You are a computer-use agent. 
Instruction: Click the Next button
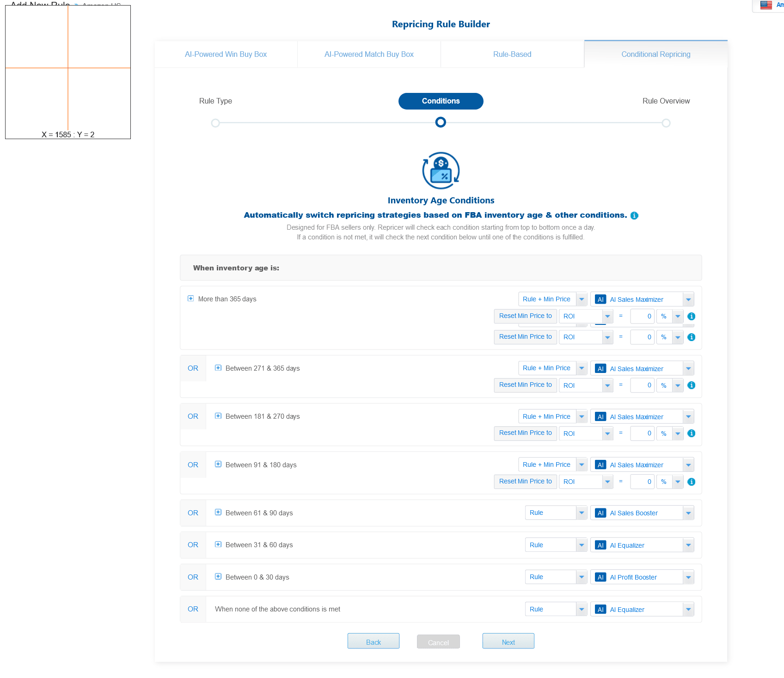pyautogui.click(x=508, y=641)
